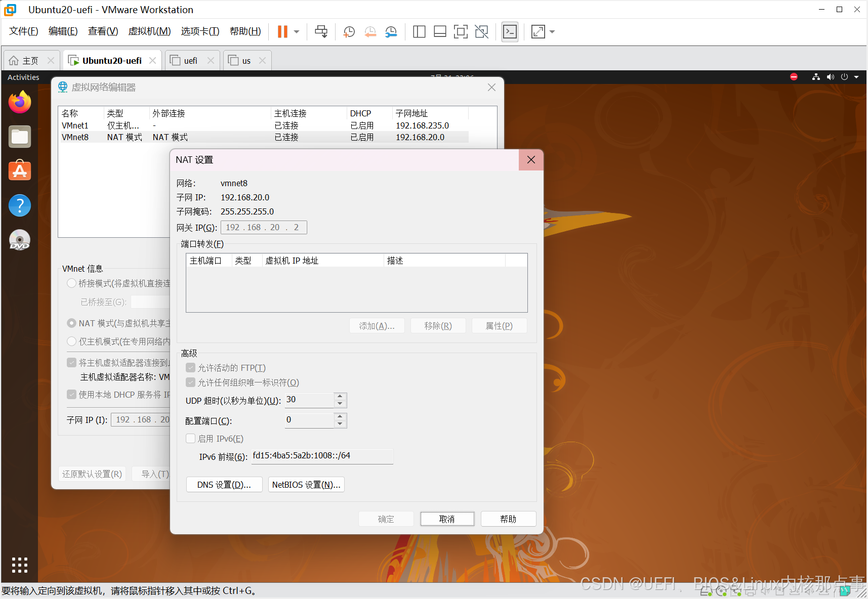The width and height of the screenshot is (868, 599).
Task: Uncheck allow active FTP option
Action: (x=190, y=367)
